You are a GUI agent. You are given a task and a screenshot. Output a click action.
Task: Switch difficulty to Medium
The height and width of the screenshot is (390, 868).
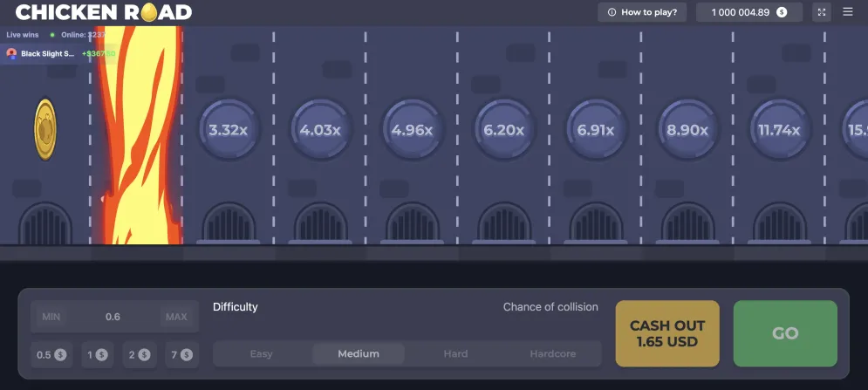coord(359,353)
